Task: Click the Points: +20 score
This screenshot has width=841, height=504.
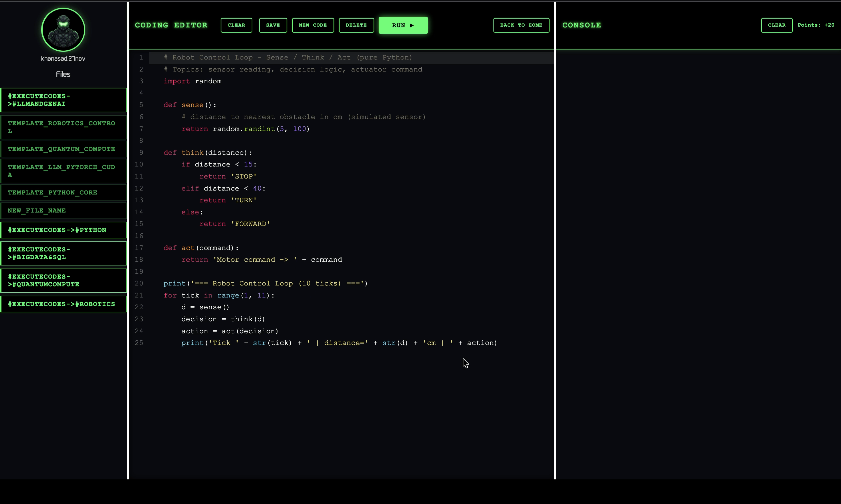Action: (816, 25)
